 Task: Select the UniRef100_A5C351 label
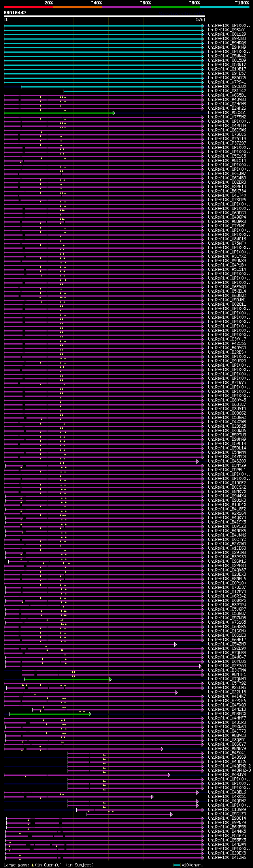[x=227, y=112]
